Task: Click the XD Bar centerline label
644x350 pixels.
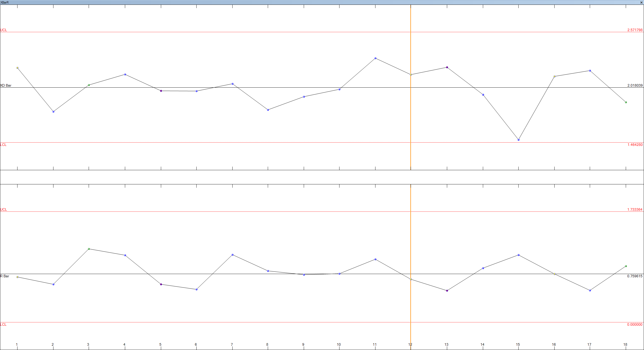Action: tap(6, 85)
